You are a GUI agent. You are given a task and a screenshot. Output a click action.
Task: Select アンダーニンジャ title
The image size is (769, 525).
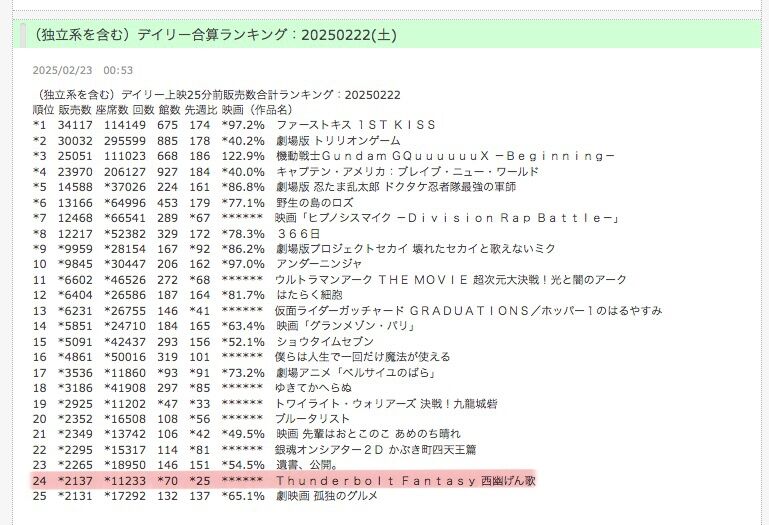[319, 264]
